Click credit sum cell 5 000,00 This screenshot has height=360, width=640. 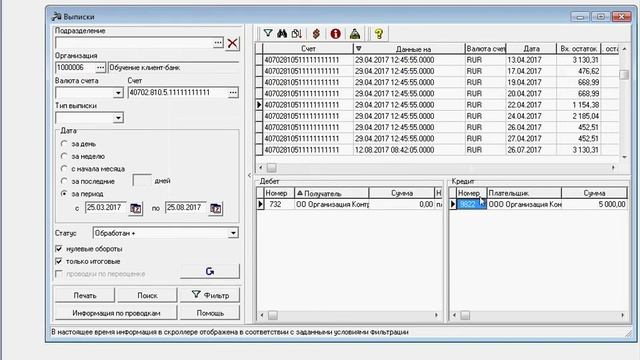coord(594,204)
